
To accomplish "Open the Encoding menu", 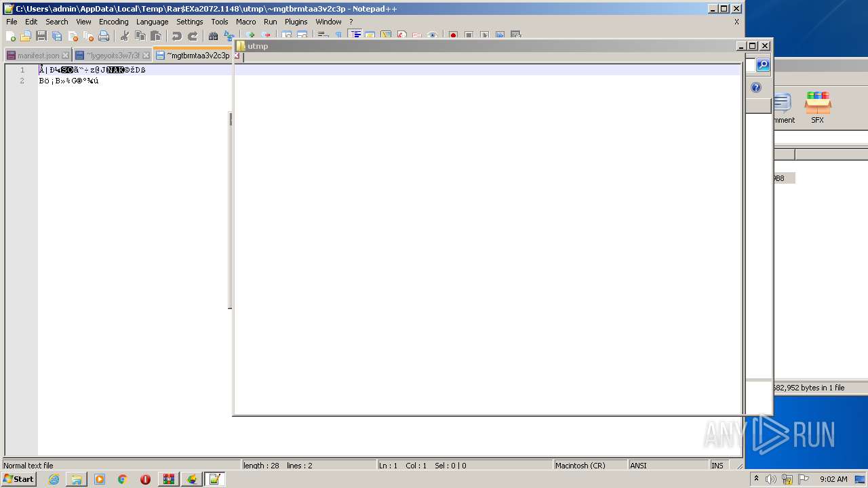I will (114, 22).
